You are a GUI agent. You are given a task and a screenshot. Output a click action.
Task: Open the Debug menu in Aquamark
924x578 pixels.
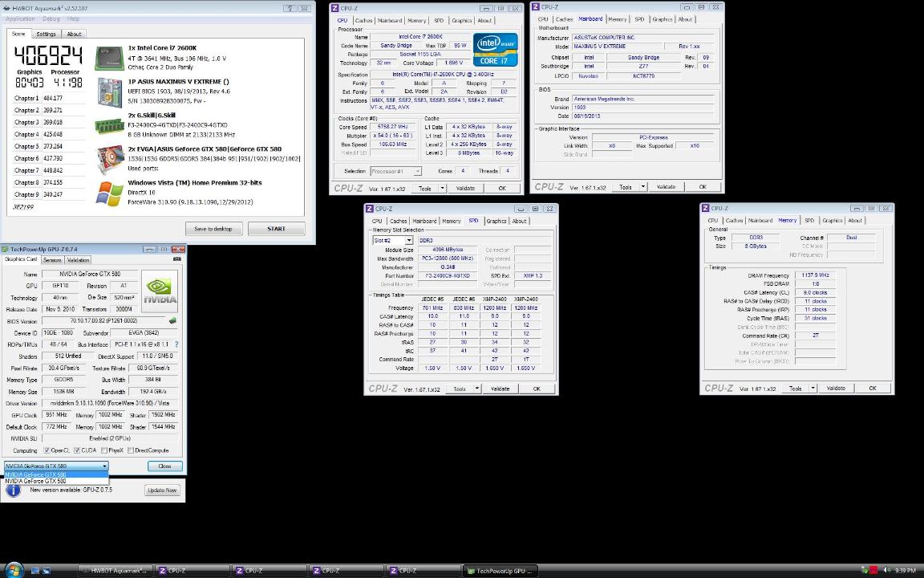[x=51, y=19]
